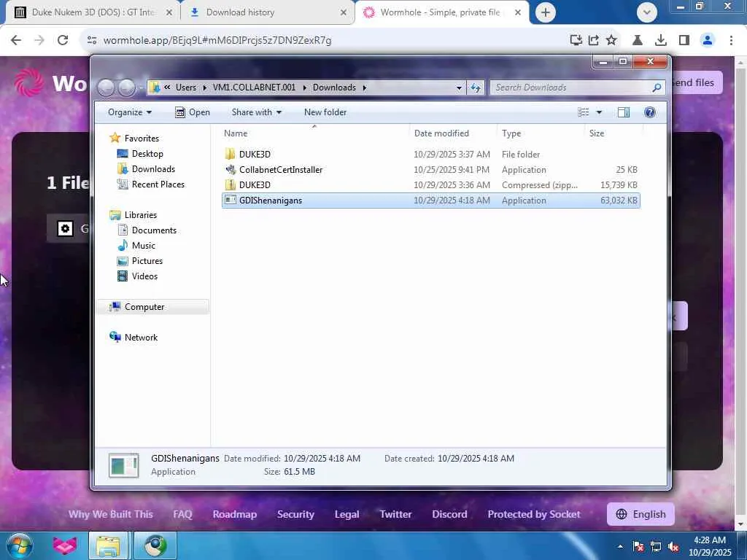The height and width of the screenshot is (560, 747).
Task: Click Users in the address breadcrumb
Action: pyautogui.click(x=186, y=87)
